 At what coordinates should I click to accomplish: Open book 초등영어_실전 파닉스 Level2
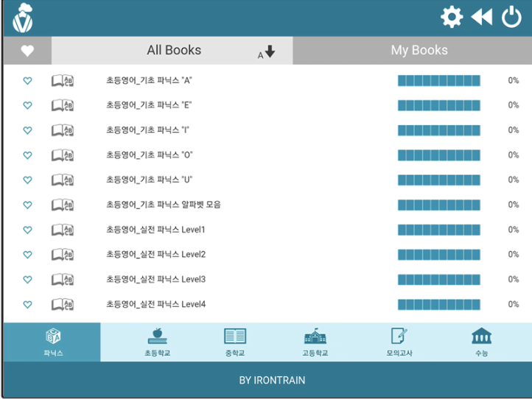(156, 254)
